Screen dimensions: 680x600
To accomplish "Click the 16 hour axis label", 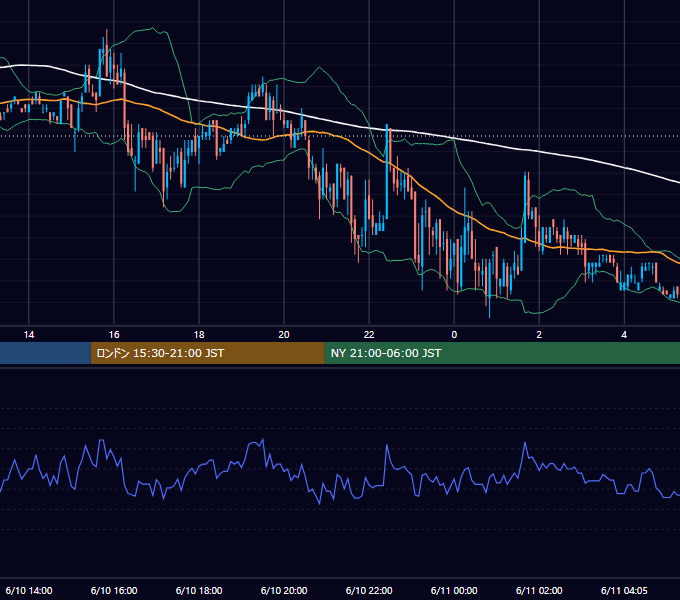I will (x=114, y=335).
